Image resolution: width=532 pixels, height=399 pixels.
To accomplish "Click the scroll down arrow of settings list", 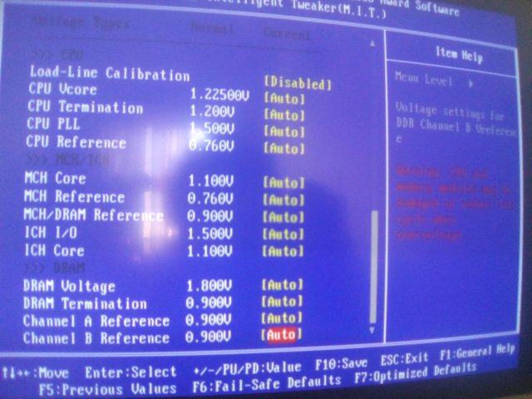I will coord(372,330).
